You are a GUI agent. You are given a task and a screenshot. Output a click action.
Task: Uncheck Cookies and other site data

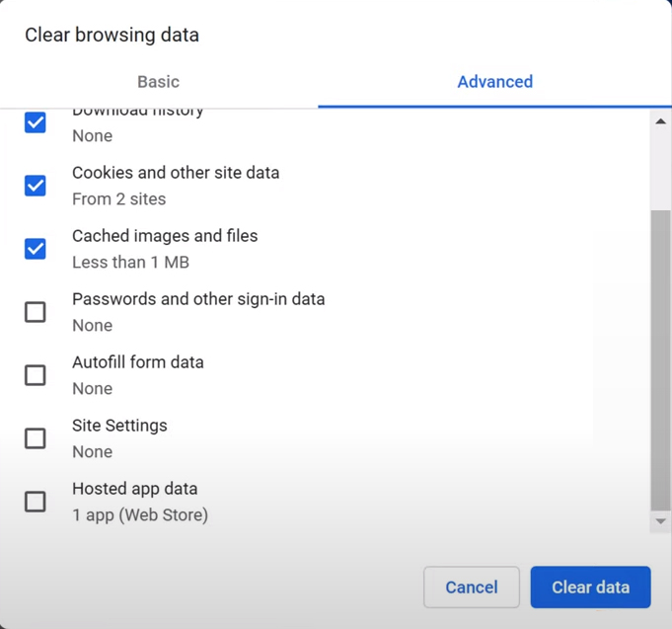point(36,185)
